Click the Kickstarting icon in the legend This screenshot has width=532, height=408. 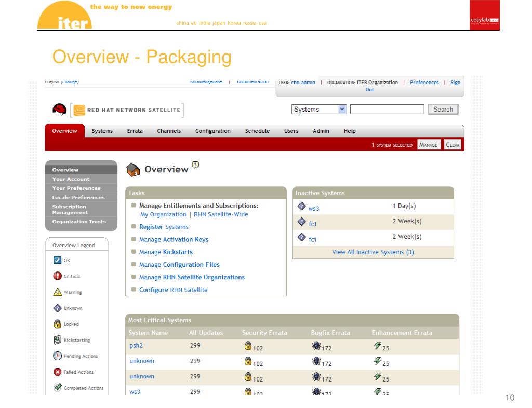point(57,340)
